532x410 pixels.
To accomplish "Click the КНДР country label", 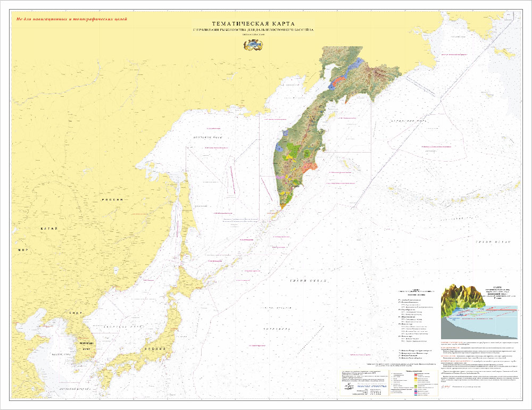I will coord(68,314).
